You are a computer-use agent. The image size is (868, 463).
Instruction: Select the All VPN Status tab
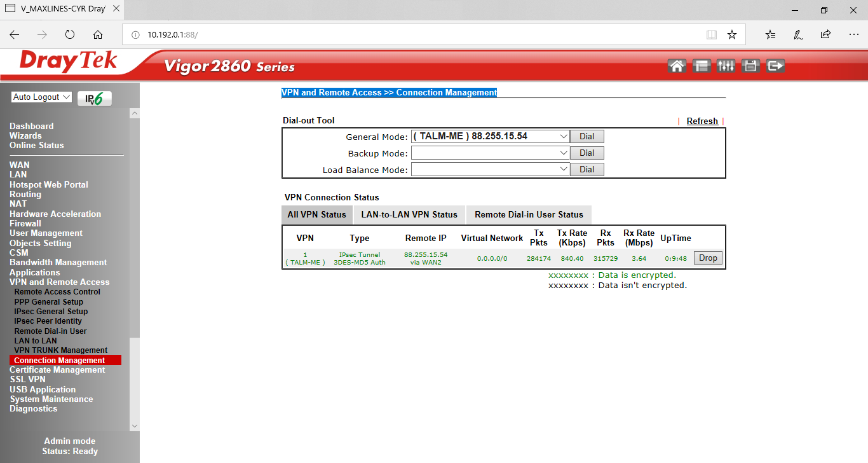pyautogui.click(x=316, y=215)
